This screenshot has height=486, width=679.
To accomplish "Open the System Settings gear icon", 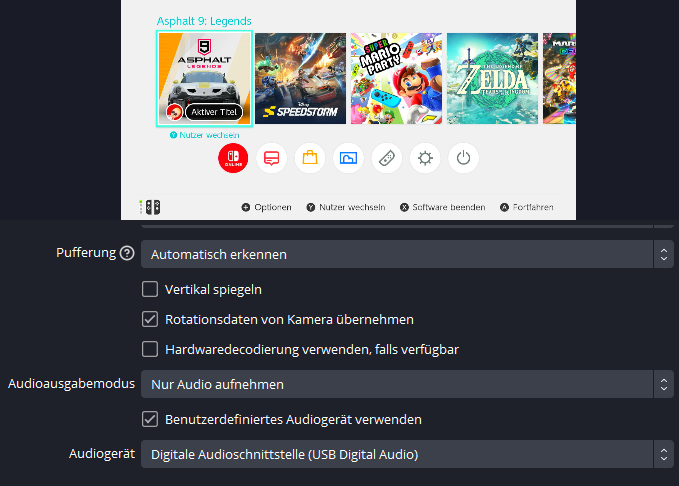I will click(x=425, y=158).
